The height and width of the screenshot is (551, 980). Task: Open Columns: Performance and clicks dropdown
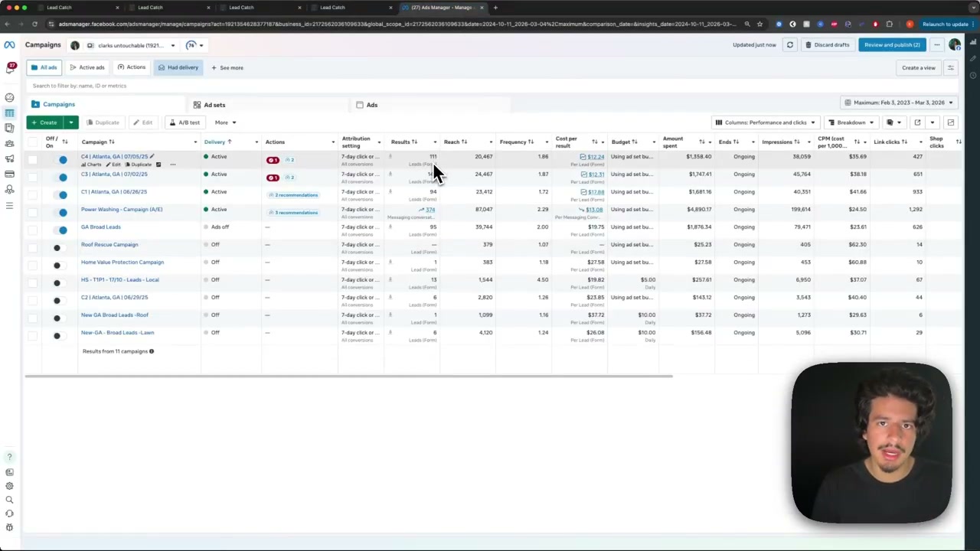(x=765, y=122)
